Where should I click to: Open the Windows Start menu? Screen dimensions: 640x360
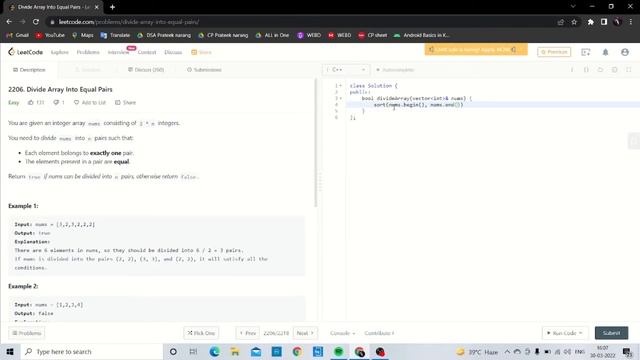click(x=10, y=351)
